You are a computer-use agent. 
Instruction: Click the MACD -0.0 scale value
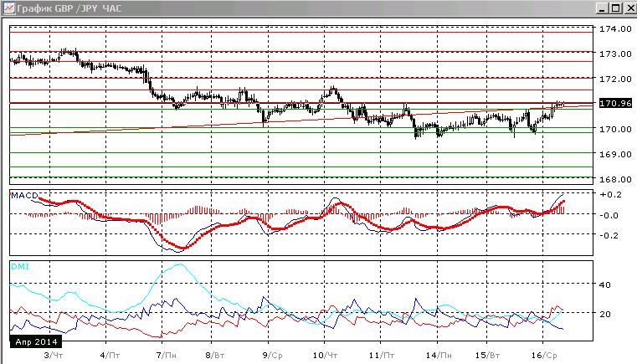tap(609, 215)
